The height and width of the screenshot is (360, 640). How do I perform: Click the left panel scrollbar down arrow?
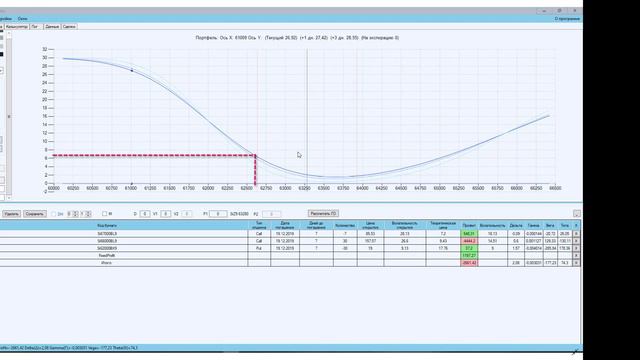pyautogui.click(x=9, y=198)
